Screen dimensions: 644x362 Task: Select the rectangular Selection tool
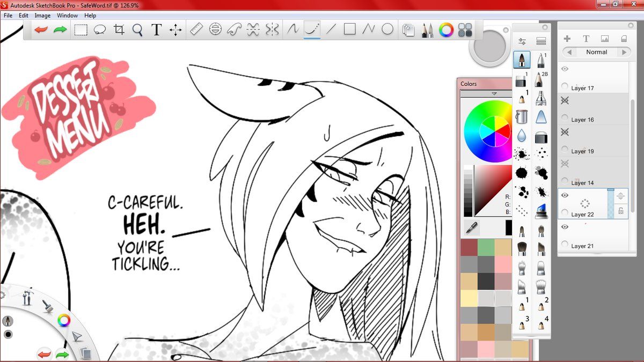[80, 29]
